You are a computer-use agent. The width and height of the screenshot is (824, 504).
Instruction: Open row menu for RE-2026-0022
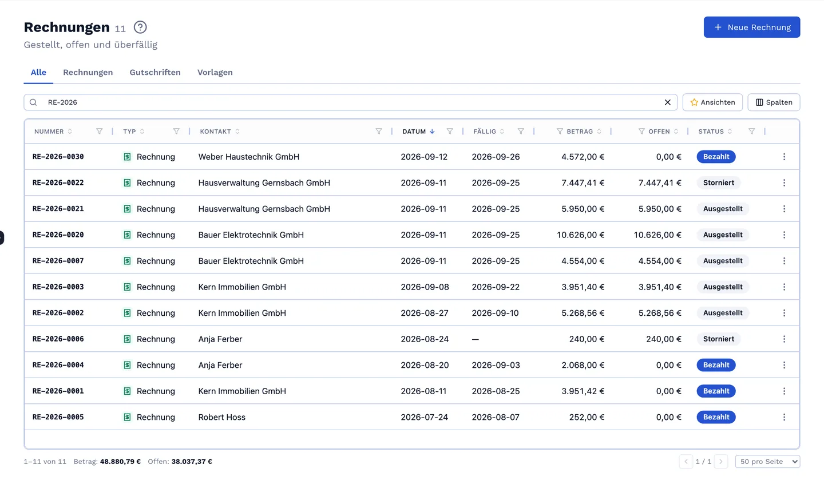coord(784,183)
